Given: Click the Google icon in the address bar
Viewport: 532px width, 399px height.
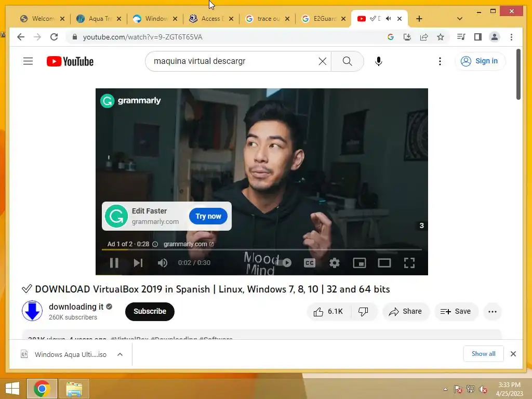Looking at the screenshot, I should click(391, 37).
